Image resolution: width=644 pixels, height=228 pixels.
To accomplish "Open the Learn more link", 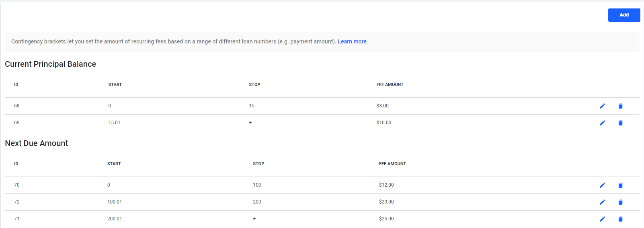I will pyautogui.click(x=352, y=41).
